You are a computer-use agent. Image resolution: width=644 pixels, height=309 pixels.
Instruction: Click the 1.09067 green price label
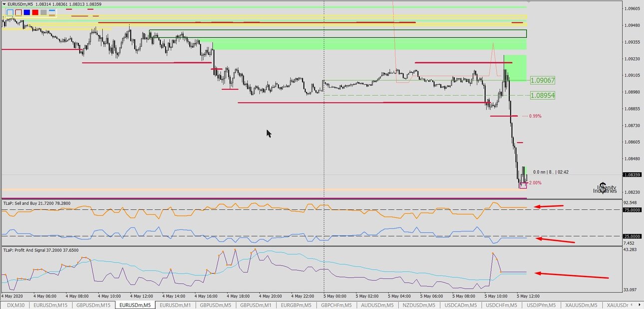tap(543, 80)
